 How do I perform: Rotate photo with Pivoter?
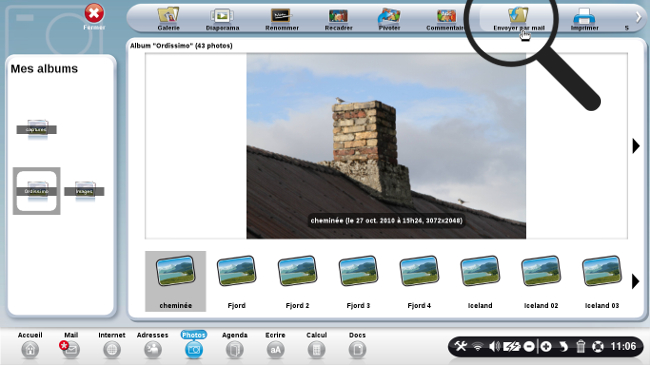pos(389,19)
